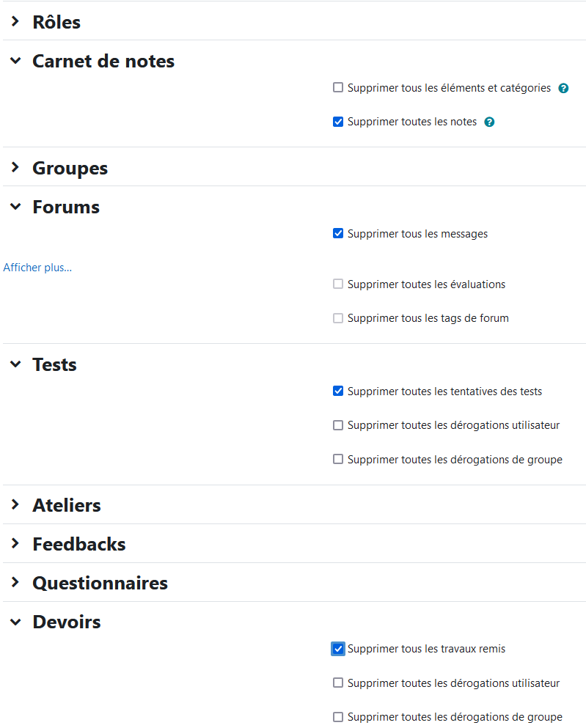Uncheck Supprimer toutes les notes

pyautogui.click(x=338, y=122)
